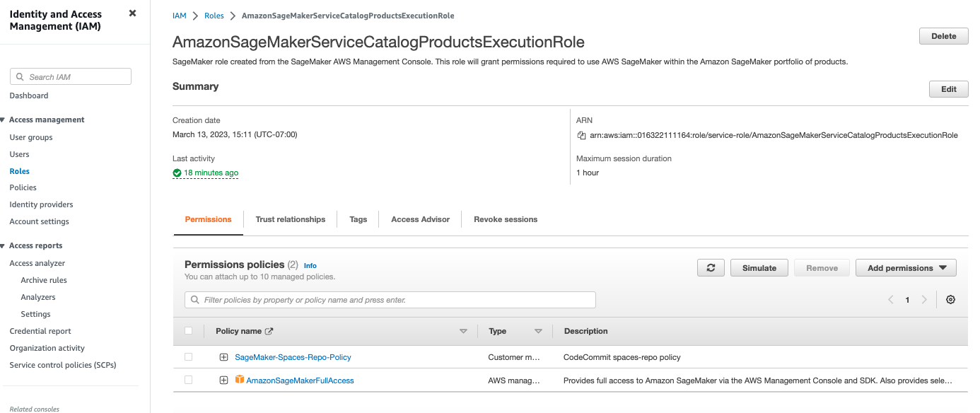Click the disabled Remove button
The image size is (980, 413).
coord(822,268)
